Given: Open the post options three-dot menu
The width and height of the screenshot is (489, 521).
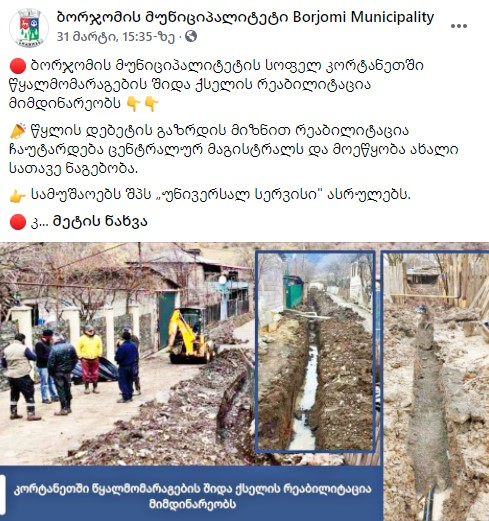Looking at the screenshot, I should (459, 26).
